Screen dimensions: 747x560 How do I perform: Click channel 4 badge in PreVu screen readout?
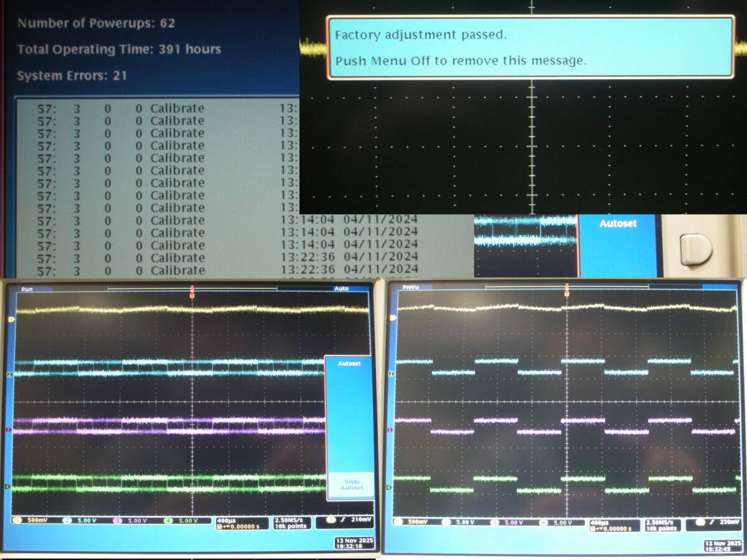544,522
